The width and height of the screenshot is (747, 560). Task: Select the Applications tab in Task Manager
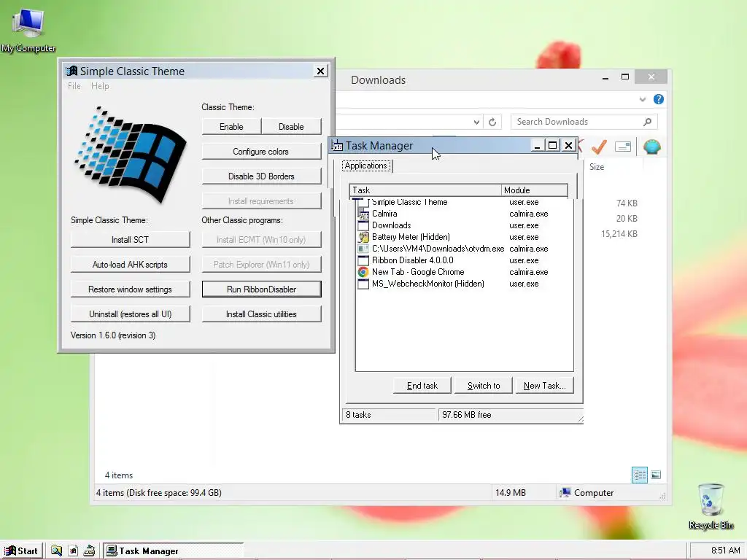pos(366,166)
